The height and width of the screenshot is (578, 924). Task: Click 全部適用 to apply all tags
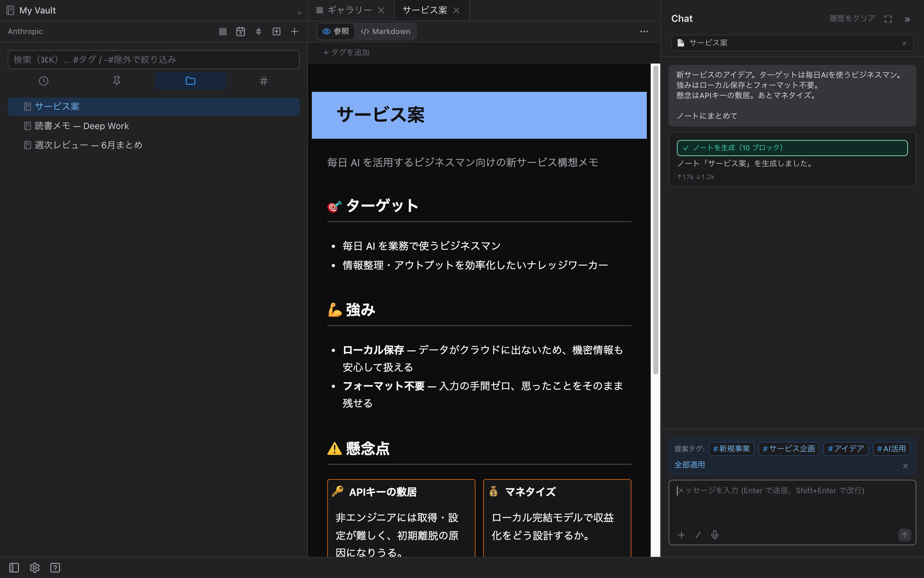(x=689, y=465)
